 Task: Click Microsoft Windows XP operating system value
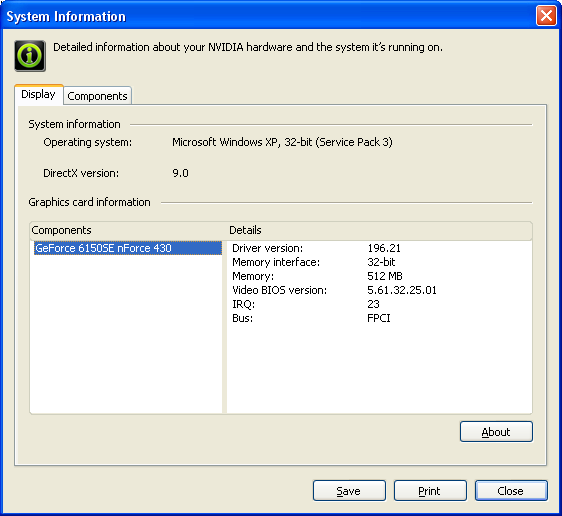point(282,142)
